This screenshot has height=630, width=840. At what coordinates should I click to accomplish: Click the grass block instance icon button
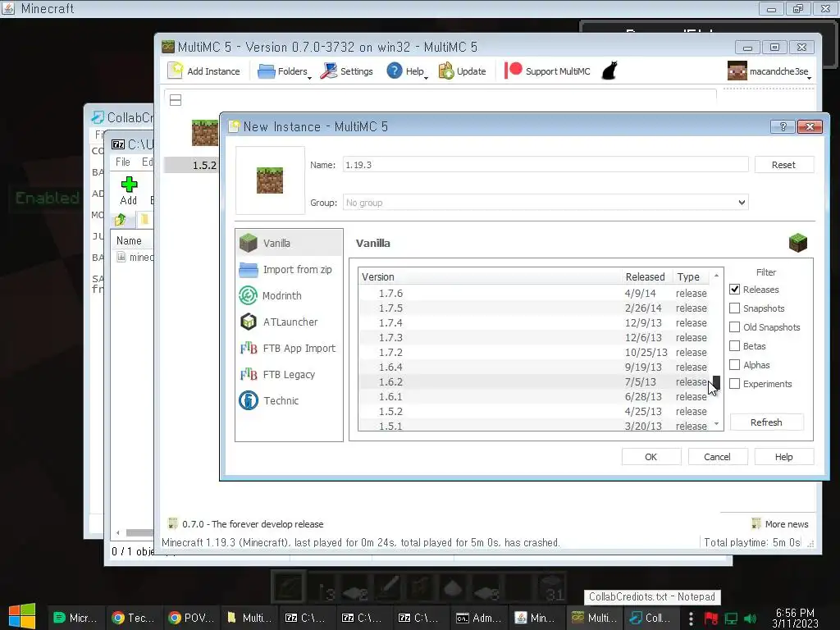click(270, 180)
